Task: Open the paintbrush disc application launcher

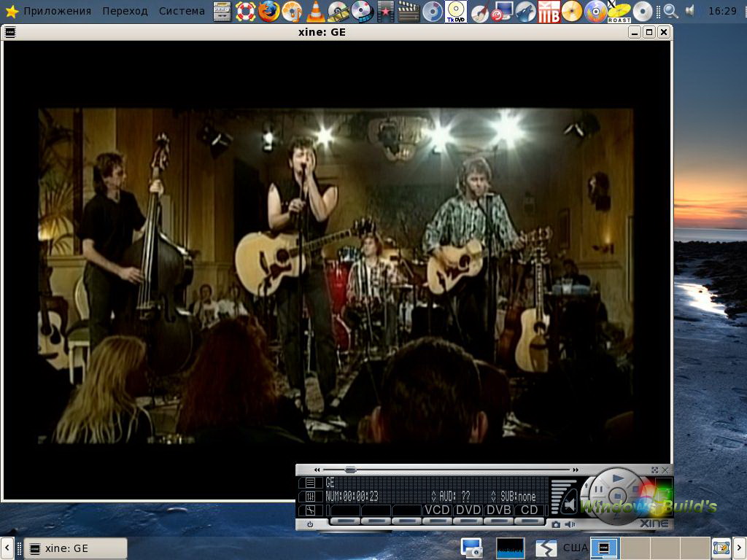Action: (x=479, y=12)
